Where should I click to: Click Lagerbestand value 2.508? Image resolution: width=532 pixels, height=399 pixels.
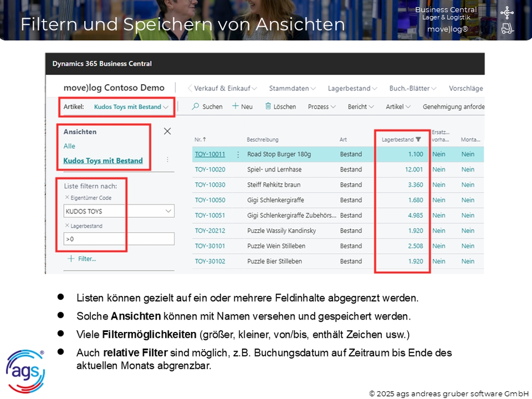pos(416,246)
